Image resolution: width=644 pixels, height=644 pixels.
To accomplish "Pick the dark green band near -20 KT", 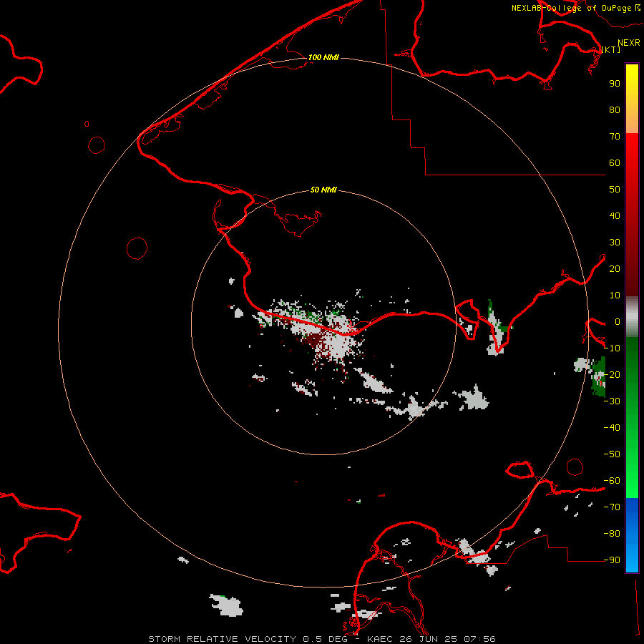I will pyautogui.click(x=632, y=366).
